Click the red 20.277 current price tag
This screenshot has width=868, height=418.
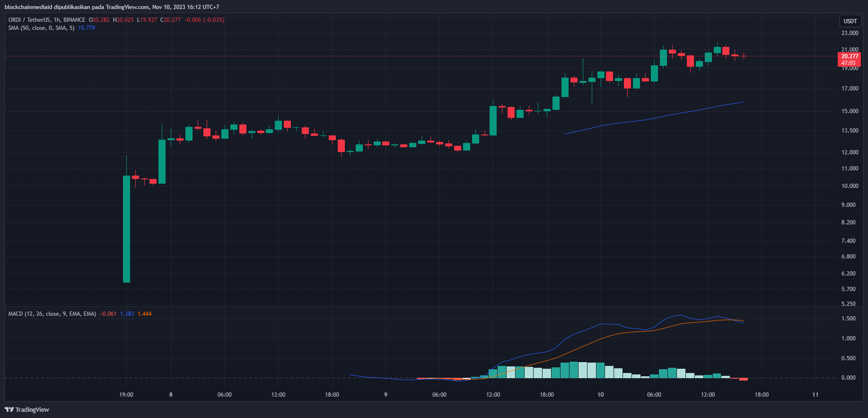[x=850, y=56]
